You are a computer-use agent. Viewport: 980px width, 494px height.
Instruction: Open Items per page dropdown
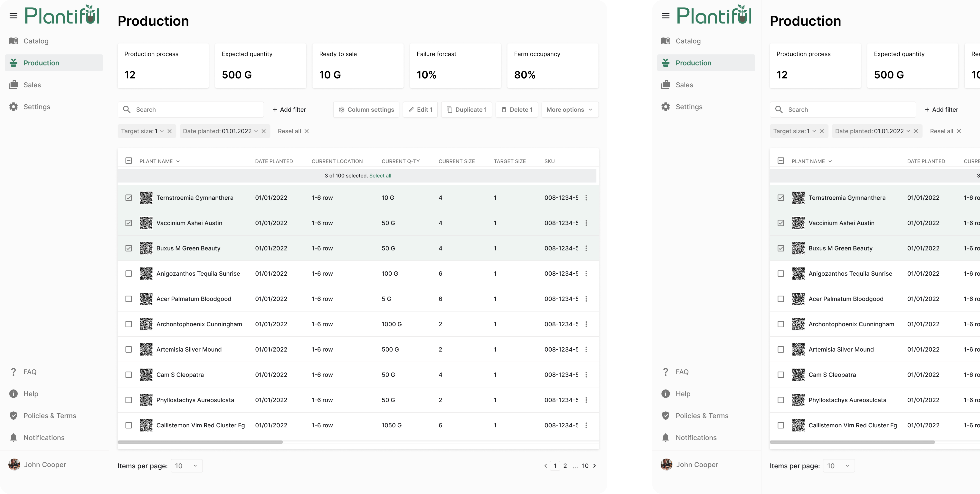click(186, 466)
